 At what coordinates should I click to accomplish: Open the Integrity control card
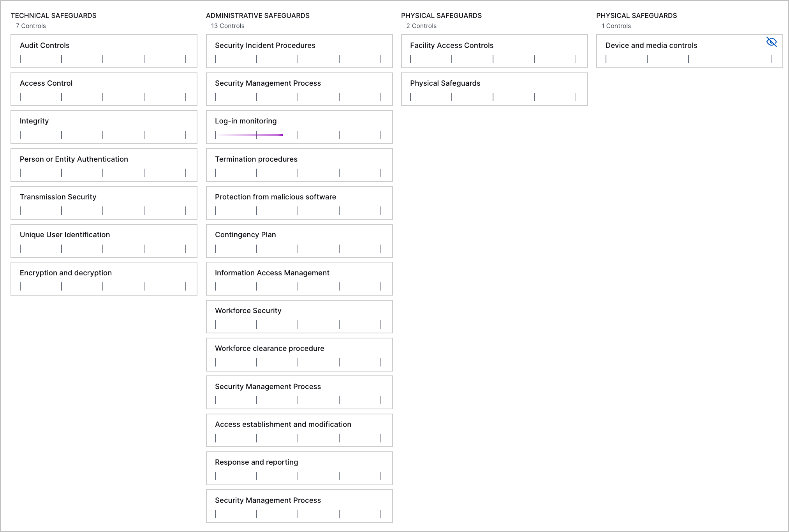point(104,127)
